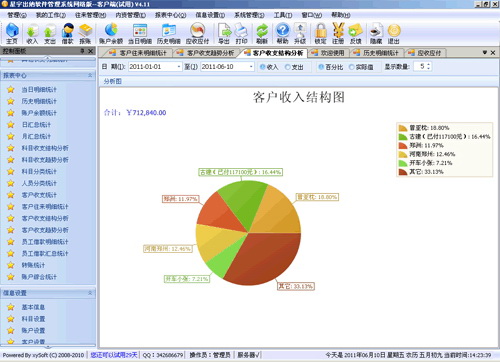Click the trial days remaining status link
The image size is (500, 362).
point(114,355)
